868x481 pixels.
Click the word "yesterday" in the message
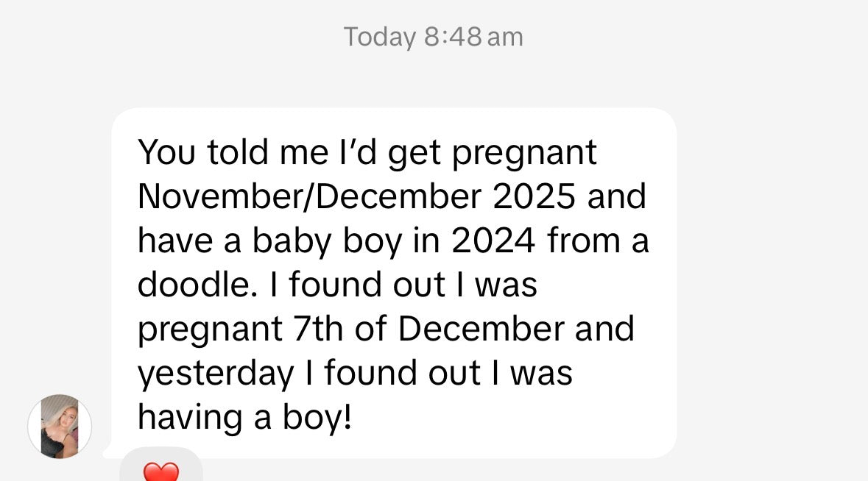click(215, 374)
